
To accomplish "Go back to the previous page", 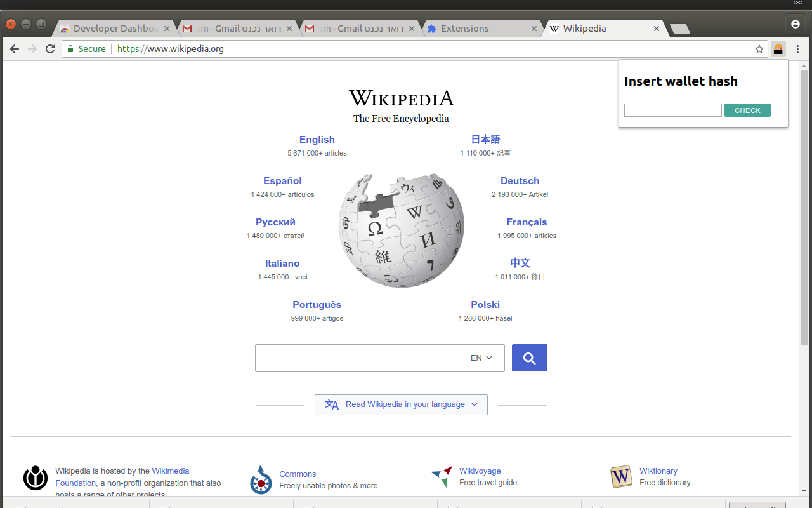I will [15, 49].
